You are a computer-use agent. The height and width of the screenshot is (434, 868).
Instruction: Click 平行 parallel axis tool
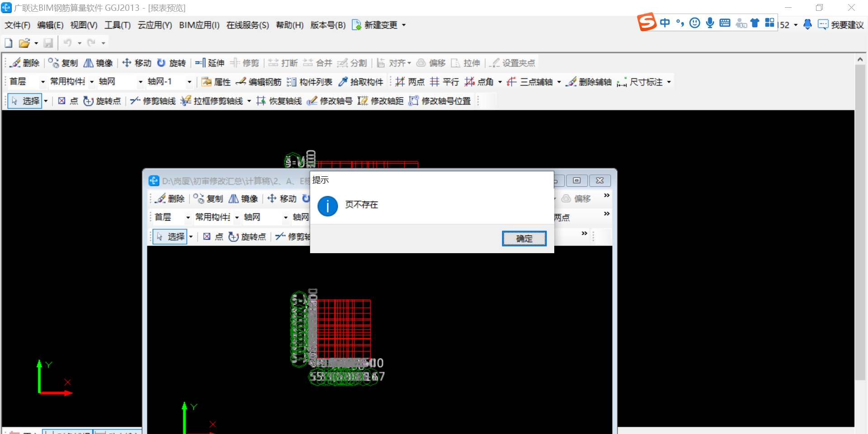[444, 82]
